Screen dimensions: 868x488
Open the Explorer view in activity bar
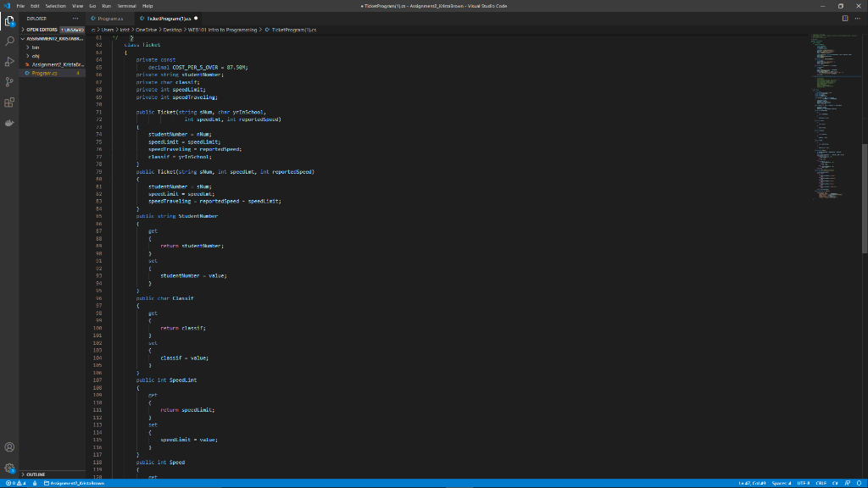tap(9, 21)
